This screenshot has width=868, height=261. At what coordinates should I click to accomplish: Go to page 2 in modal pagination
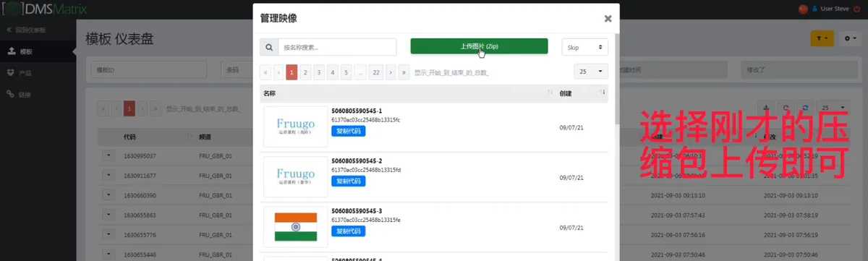[305, 72]
